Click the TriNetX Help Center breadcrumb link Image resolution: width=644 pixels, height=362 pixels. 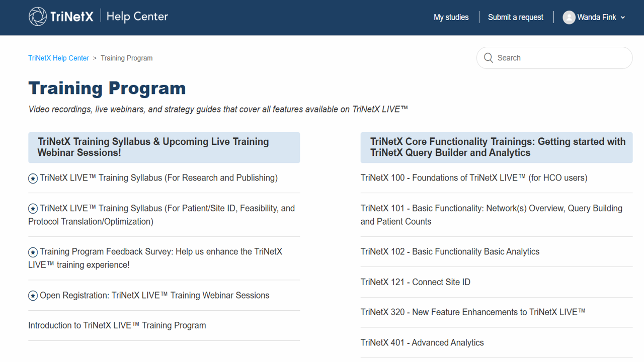[x=58, y=58]
